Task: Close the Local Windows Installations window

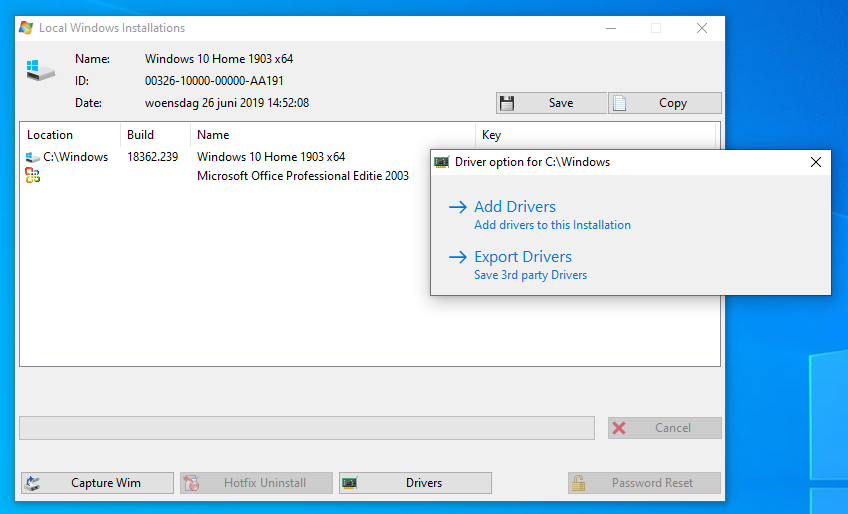Action: click(701, 28)
